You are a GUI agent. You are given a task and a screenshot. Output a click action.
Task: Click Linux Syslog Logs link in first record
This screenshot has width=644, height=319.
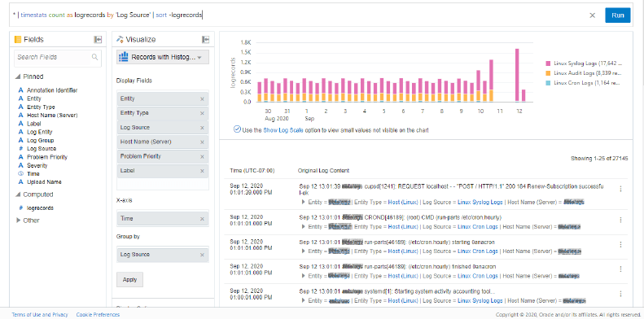point(480,202)
